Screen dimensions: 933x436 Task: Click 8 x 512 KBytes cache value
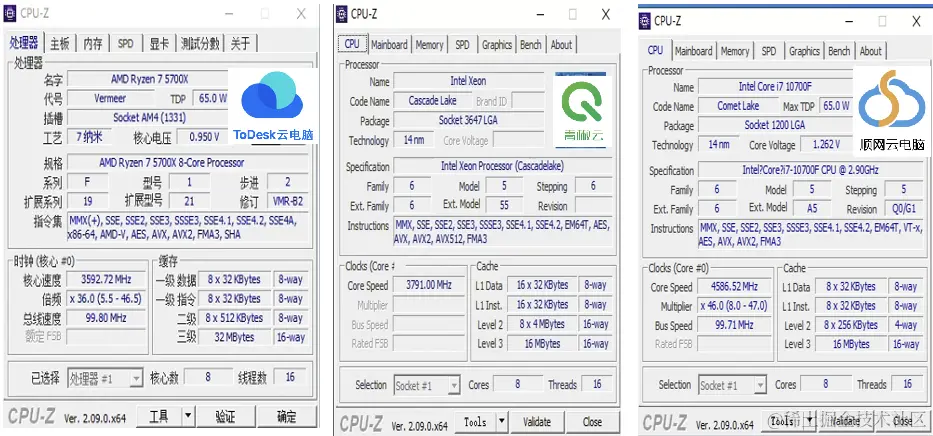tap(234, 318)
